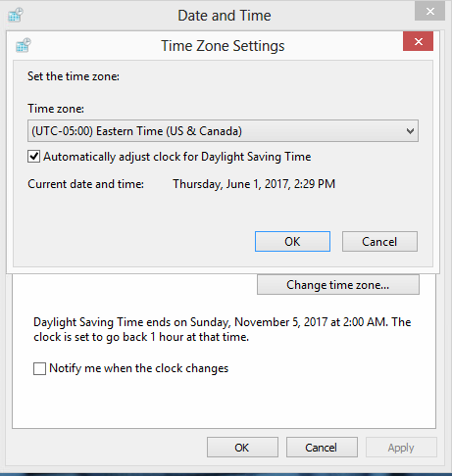
Task: Confirm time zone with the dialog's OK button
Action: (x=292, y=242)
